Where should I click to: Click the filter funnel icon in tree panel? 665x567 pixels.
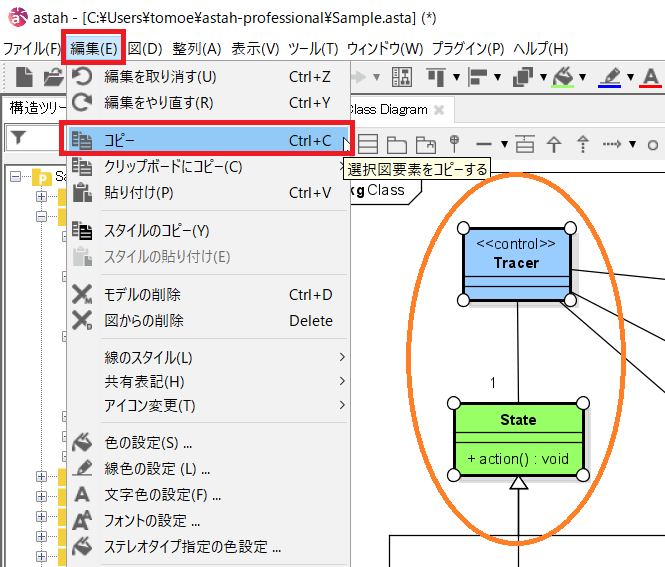[x=17, y=139]
